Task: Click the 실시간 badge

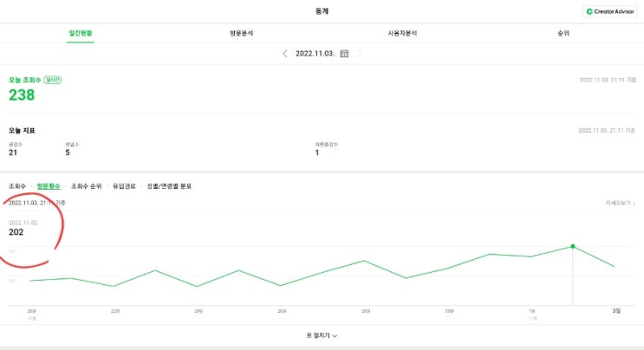Action: 53,80
